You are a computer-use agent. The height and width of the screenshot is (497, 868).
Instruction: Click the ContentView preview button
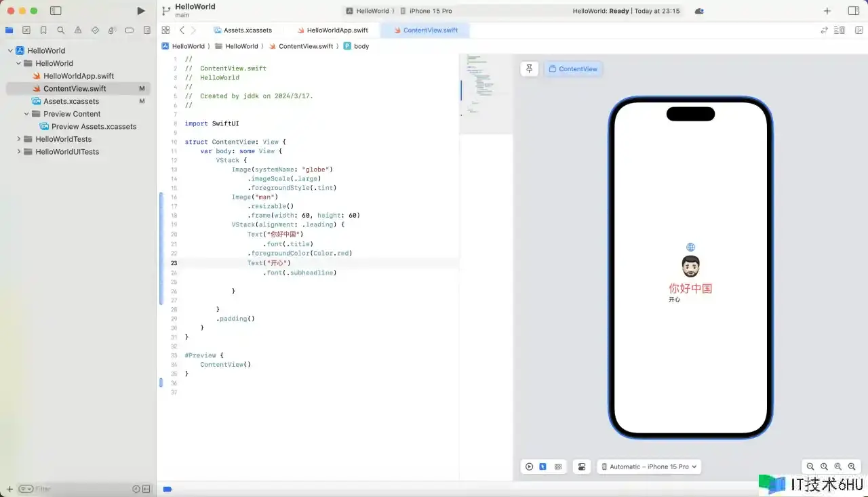(x=573, y=68)
